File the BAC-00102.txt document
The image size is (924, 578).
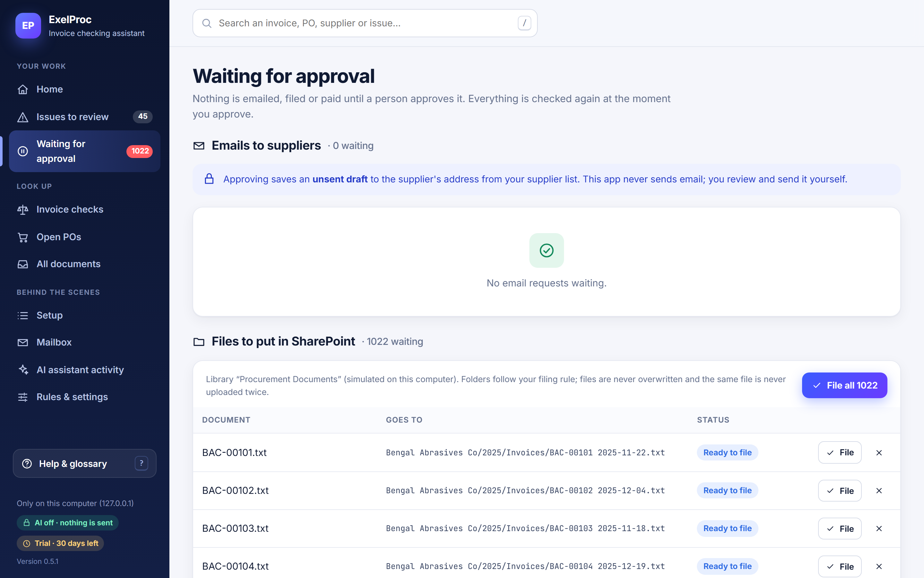click(x=840, y=491)
